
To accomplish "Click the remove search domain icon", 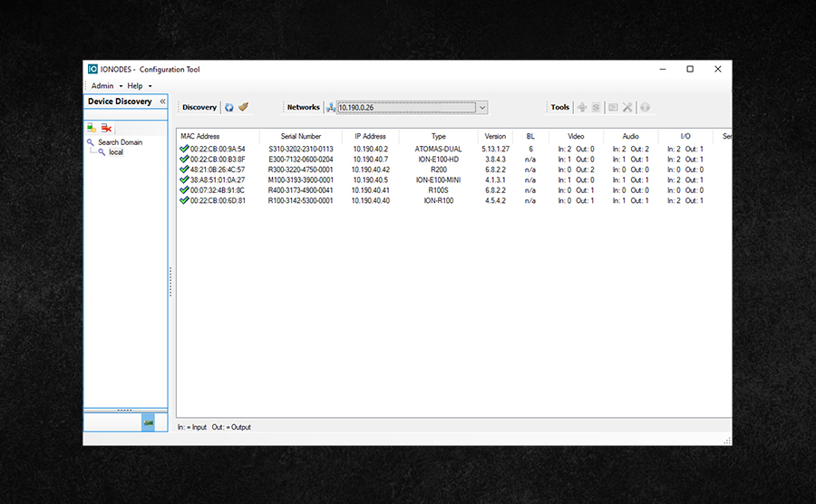I will pyautogui.click(x=106, y=128).
